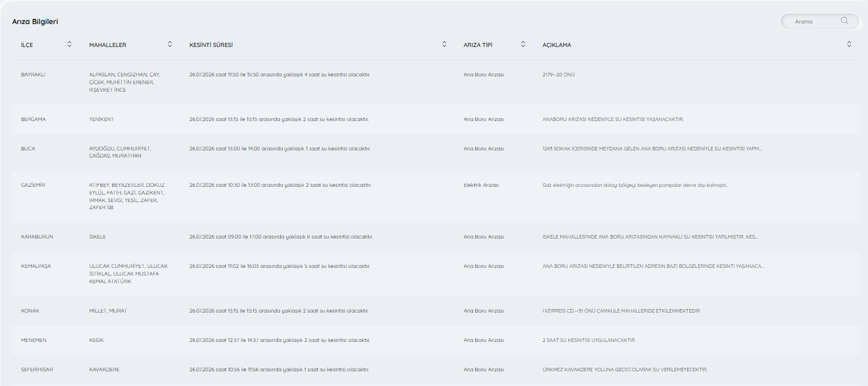Click the MAHALLELER column header
Screen dimensions: 868x386
pyautogui.click(x=108, y=45)
